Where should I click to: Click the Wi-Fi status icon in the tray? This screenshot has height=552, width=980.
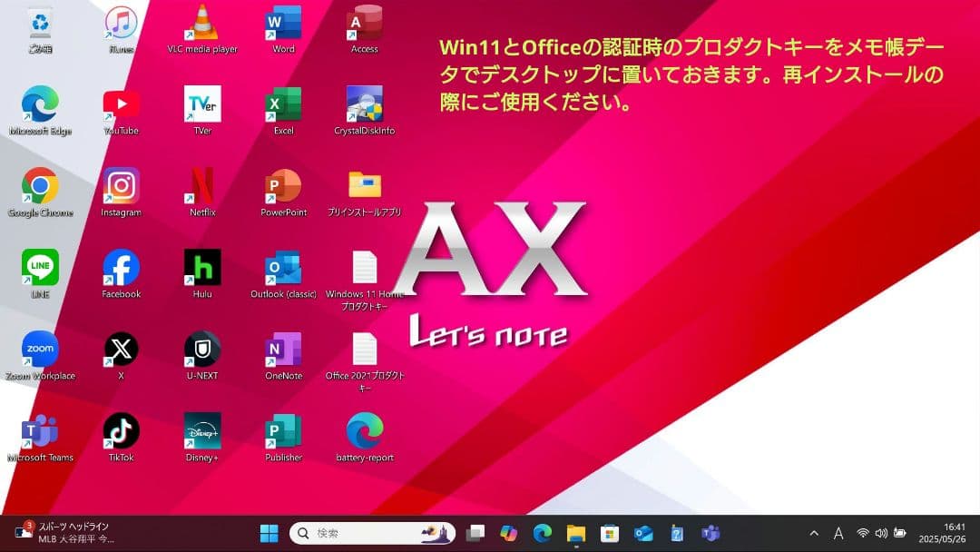pyautogui.click(x=864, y=534)
